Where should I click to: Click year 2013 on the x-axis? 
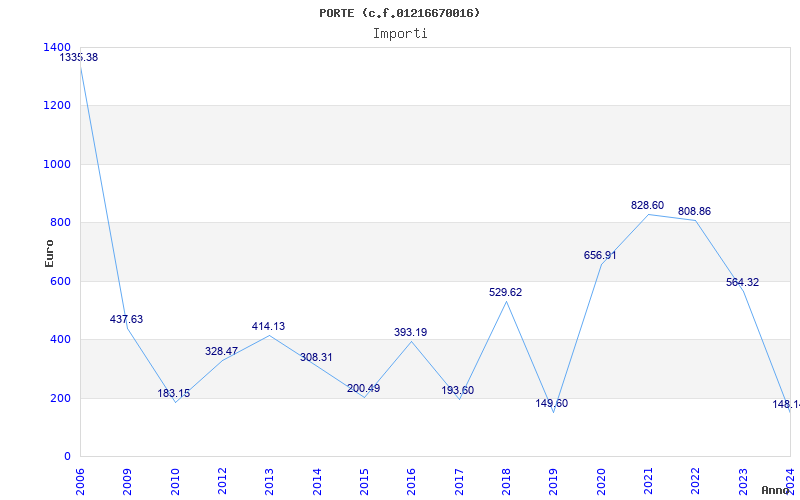tap(270, 480)
